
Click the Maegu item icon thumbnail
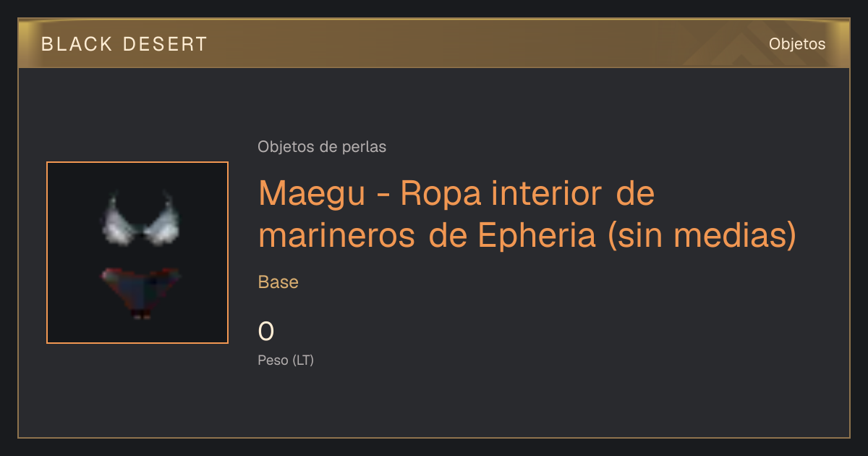pyautogui.click(x=137, y=253)
